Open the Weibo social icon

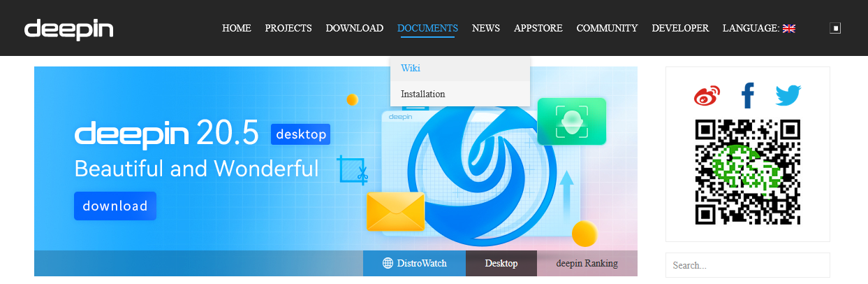tap(707, 96)
